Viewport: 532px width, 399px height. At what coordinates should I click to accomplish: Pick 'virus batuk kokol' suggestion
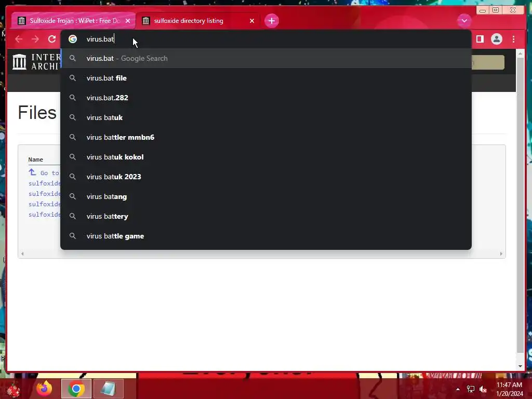click(x=265, y=157)
